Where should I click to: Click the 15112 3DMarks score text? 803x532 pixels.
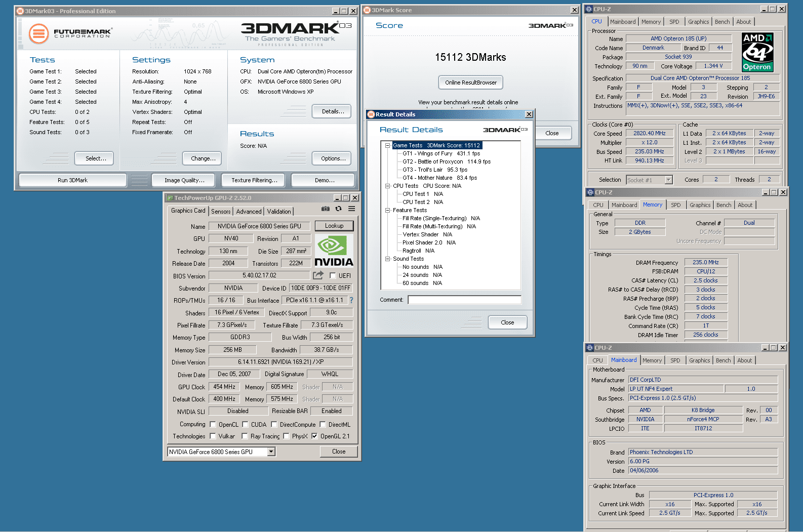pyautogui.click(x=470, y=57)
